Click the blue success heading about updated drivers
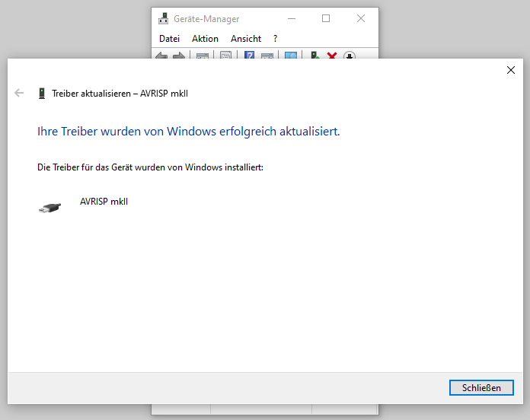The height and width of the screenshot is (420, 530). tap(188, 132)
